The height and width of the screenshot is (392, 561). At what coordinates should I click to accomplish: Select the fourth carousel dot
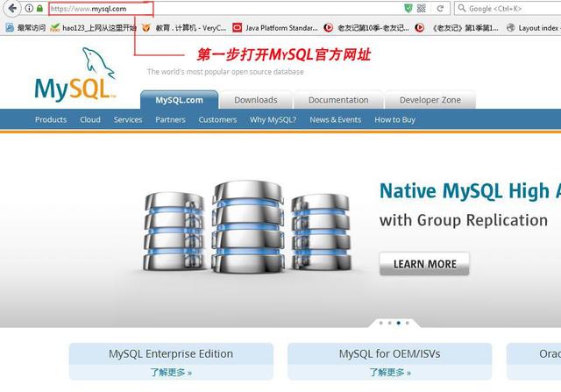tap(407, 323)
